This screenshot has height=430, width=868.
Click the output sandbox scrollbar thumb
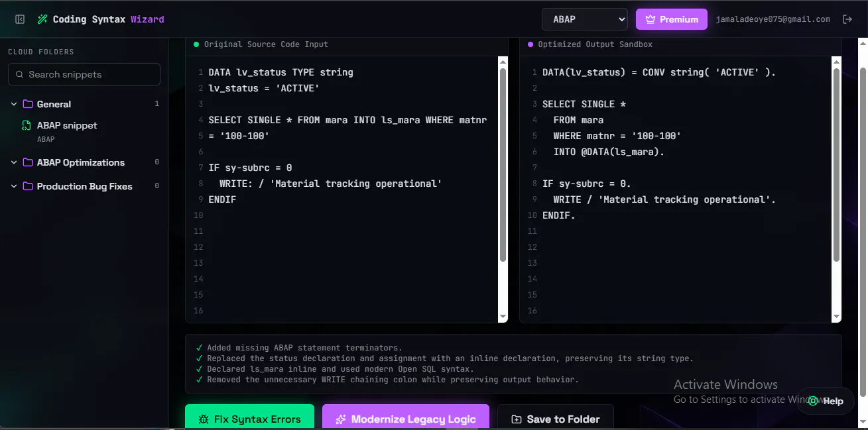point(836,164)
